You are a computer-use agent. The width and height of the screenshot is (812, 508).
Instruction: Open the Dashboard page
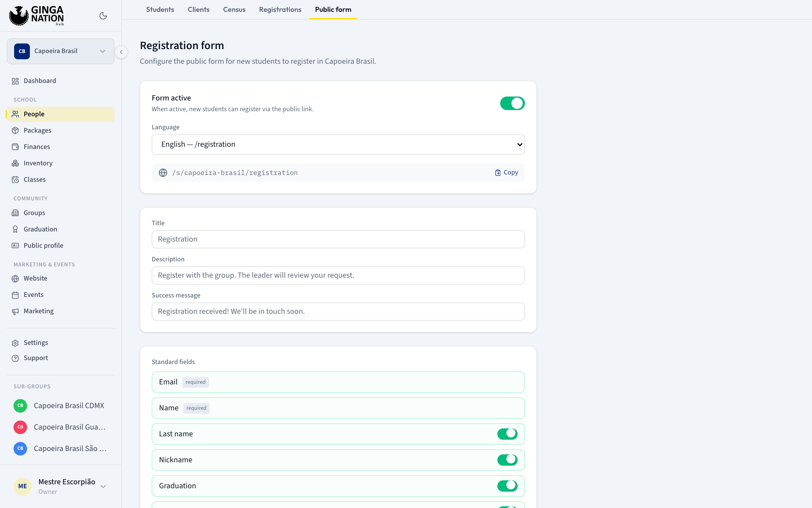tap(60, 81)
